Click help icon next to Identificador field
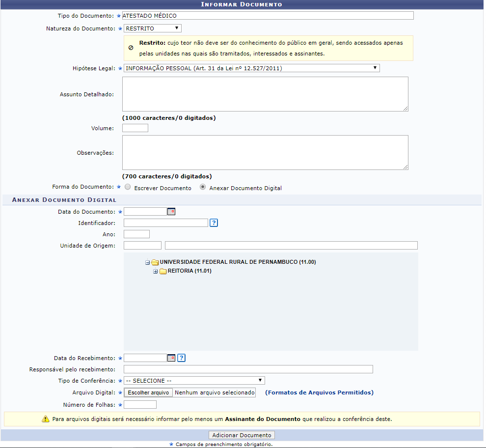 point(214,223)
